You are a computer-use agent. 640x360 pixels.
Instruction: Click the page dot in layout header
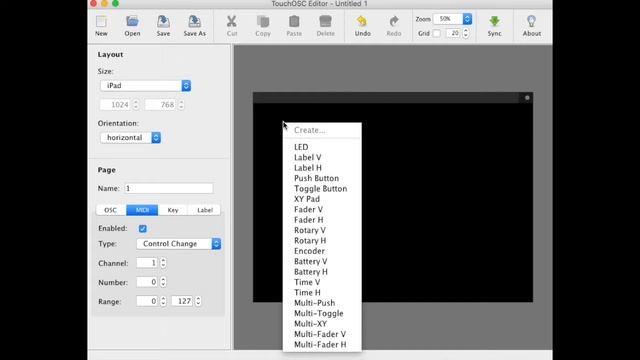(x=527, y=98)
